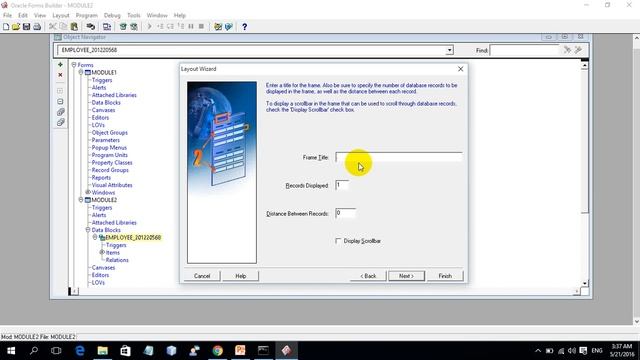640x360 pixels.
Task: Select Relations under EMPLOYEE_201220568
Action: (117, 260)
